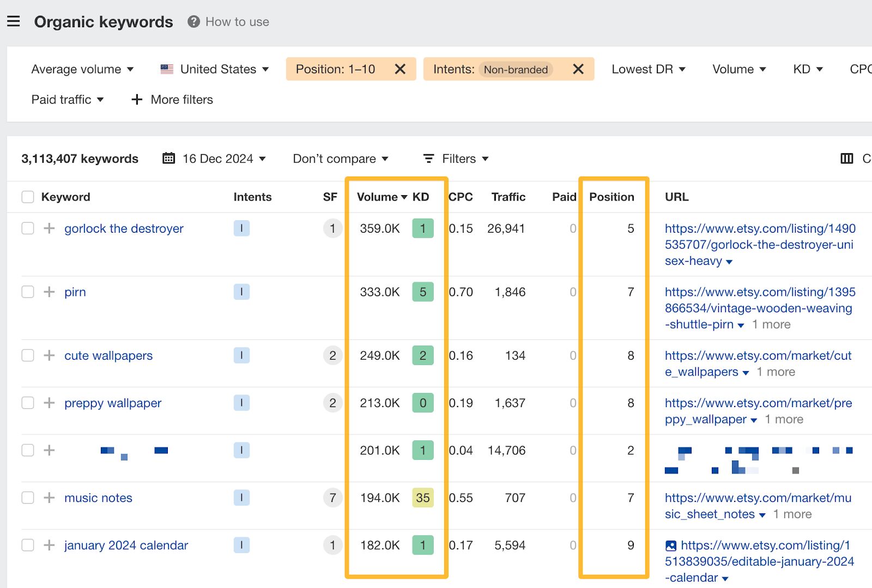Open the calendar icon beside 16 Dec 2024
The image size is (872, 588).
point(169,158)
